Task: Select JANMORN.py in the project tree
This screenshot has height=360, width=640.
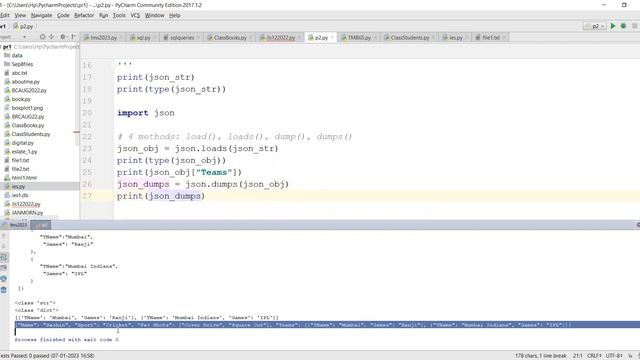Action: (27, 213)
